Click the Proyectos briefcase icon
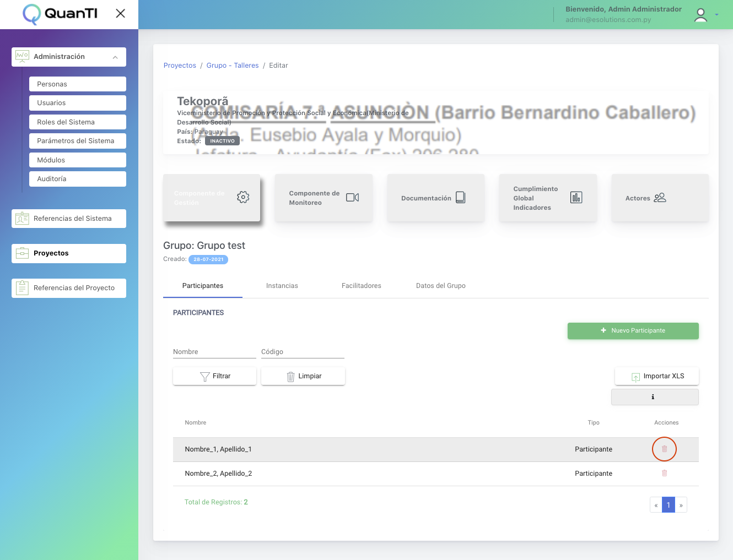 coord(22,253)
